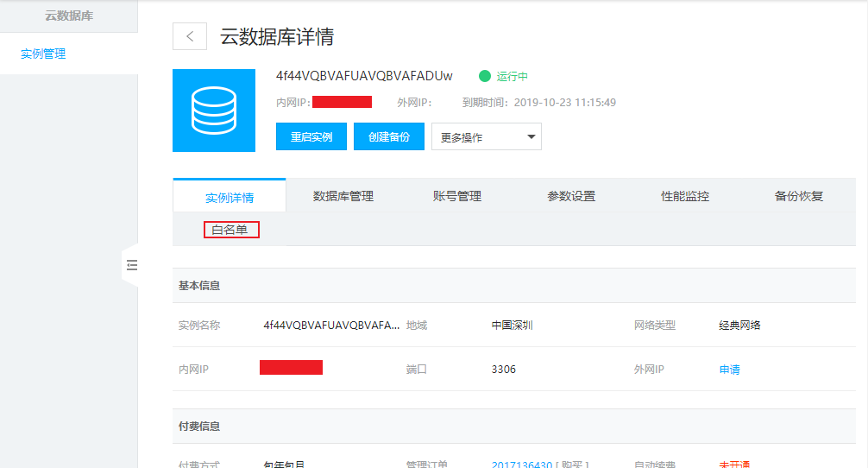The width and height of the screenshot is (868, 468).
Task: Click the 申请 link for 外网IP
Action: point(729,370)
